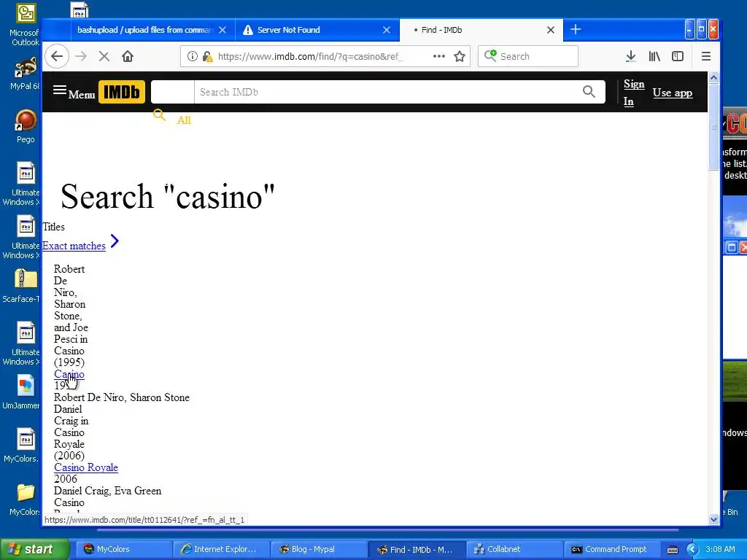Open page actions three-dot menu

pos(438,56)
